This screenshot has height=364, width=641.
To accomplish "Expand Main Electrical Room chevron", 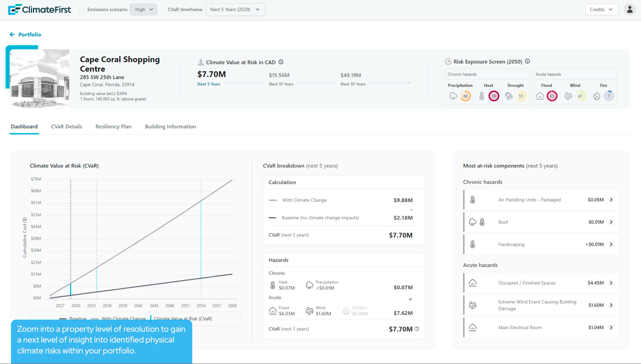I will tap(611, 327).
